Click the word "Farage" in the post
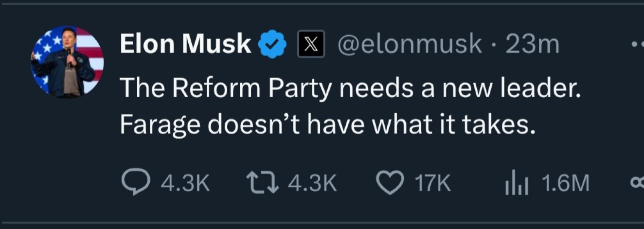This screenshot has width=644, height=229. click(x=160, y=124)
